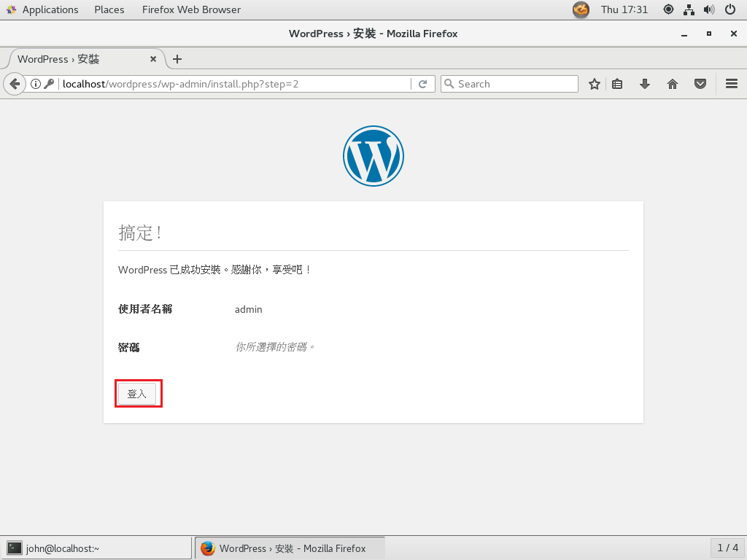
Task: Bookmark this page with the star icon
Action: 594,85
